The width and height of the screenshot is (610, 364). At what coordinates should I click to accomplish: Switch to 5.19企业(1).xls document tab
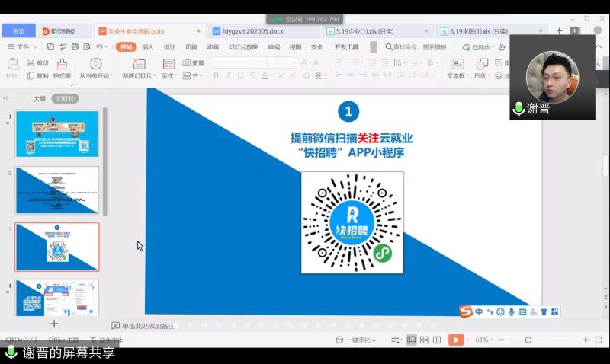pos(365,31)
